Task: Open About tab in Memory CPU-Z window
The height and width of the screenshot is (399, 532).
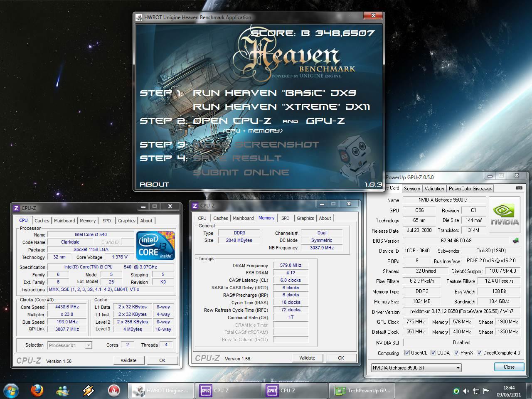Action: [x=325, y=218]
